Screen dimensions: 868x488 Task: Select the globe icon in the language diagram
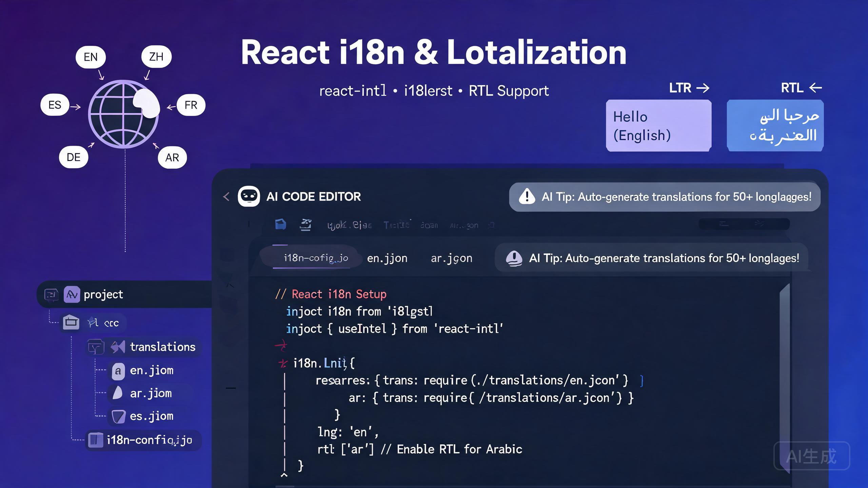coord(123,114)
